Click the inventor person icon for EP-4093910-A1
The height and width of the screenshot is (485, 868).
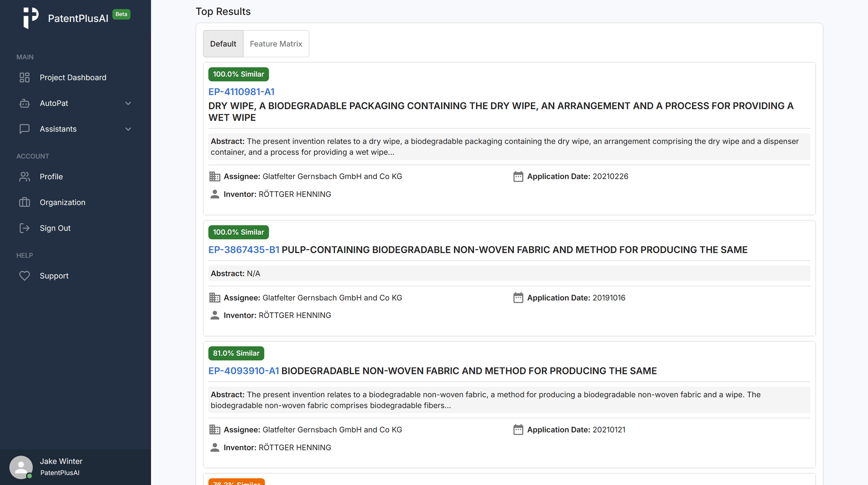(215, 447)
